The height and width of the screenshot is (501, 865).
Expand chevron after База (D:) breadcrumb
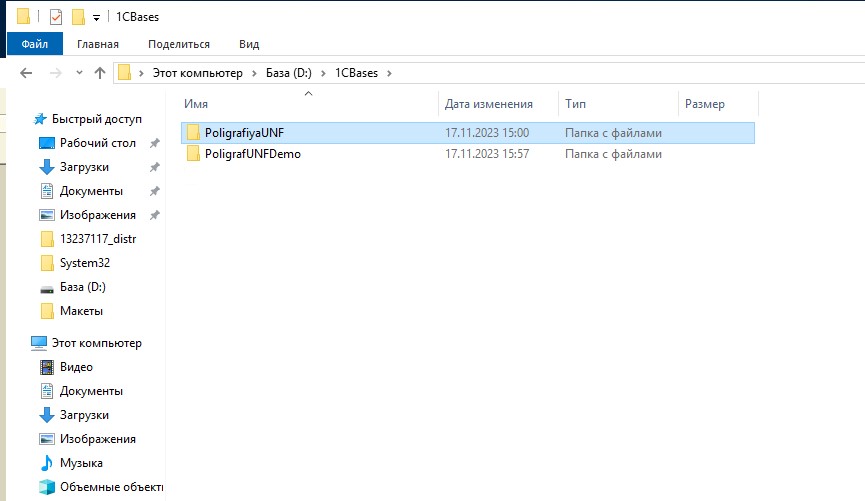pyautogui.click(x=323, y=73)
